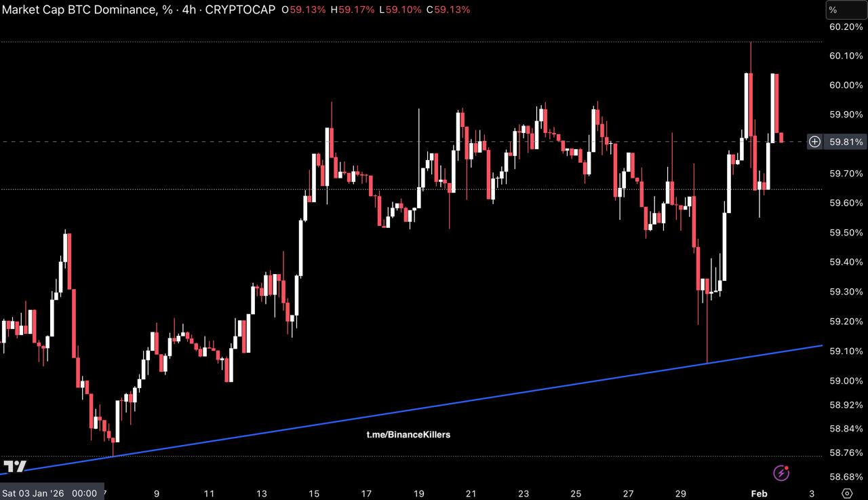
Task: Open chart settings hexagon gear icon
Action: (x=847, y=493)
